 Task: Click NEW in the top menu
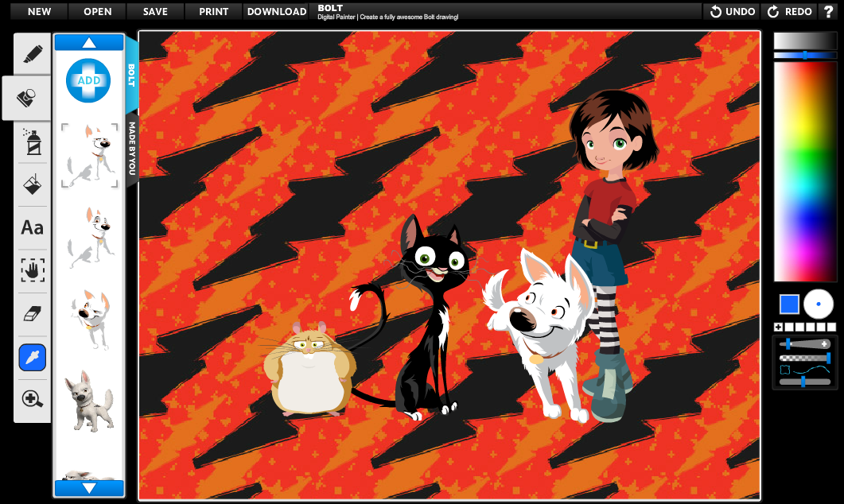[39, 11]
